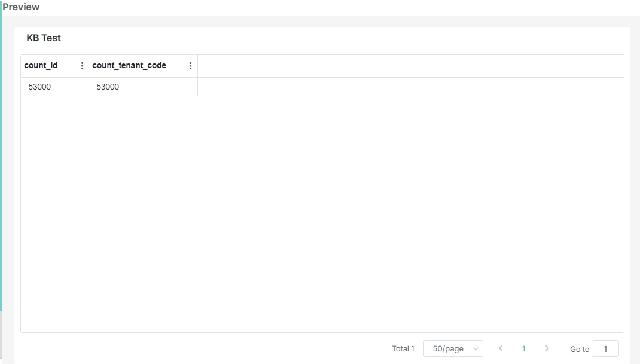The image size is (640, 364).
Task: Switch focus to the KB Test header area
Action: click(43, 38)
